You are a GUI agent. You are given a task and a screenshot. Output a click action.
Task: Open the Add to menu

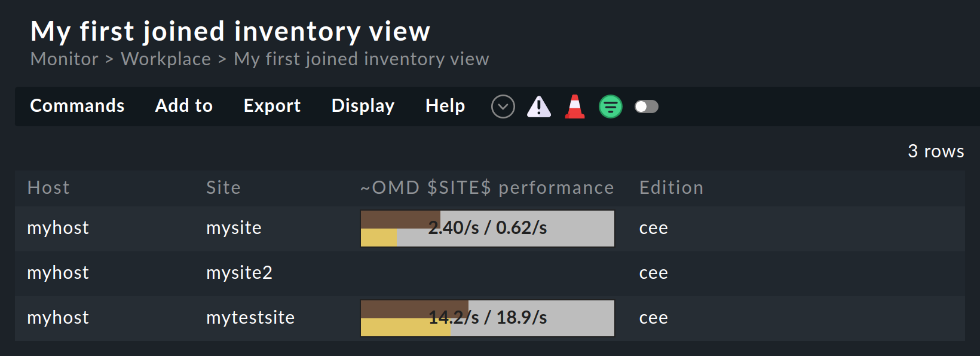pos(183,106)
